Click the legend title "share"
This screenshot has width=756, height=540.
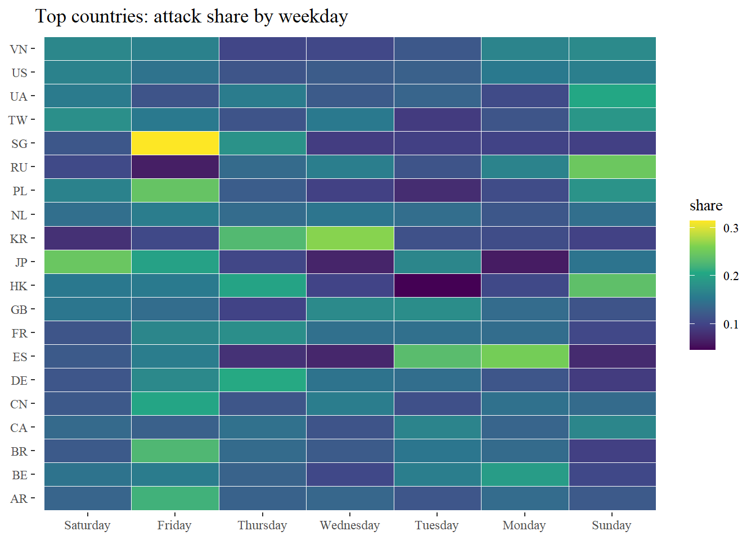705,205
